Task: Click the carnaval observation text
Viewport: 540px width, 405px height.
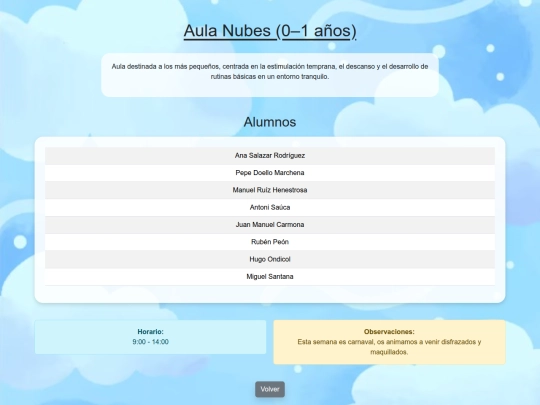Action: pos(389,347)
